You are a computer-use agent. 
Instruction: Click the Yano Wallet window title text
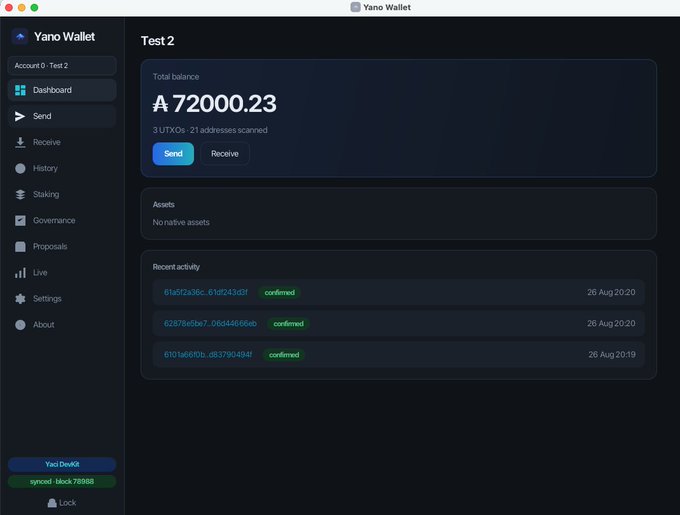click(387, 7)
